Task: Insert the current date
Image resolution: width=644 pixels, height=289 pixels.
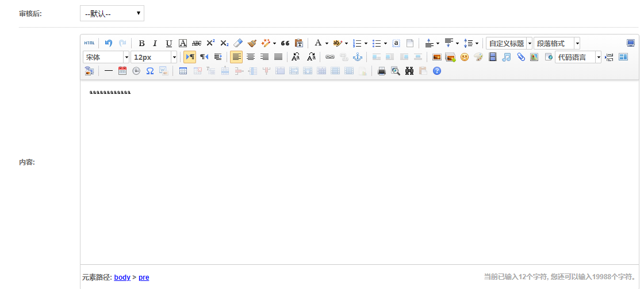Action: click(122, 71)
